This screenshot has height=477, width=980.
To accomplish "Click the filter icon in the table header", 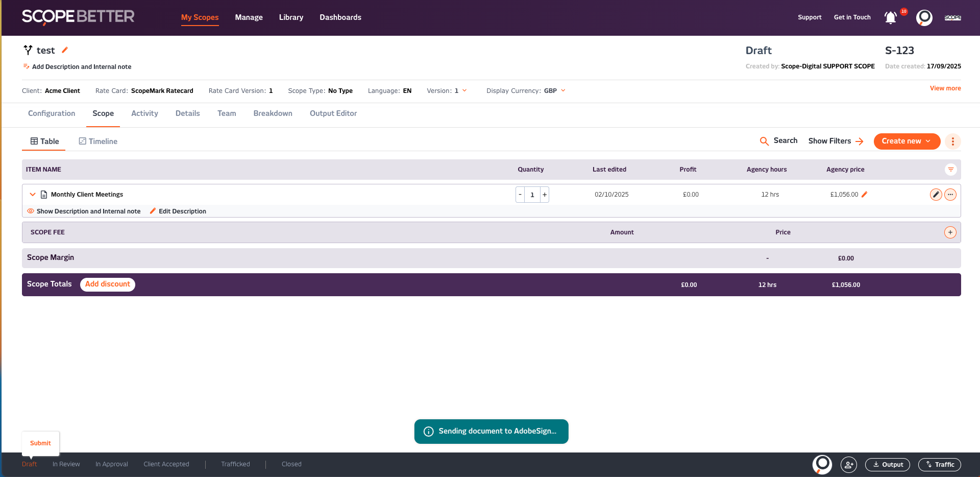I will (x=951, y=169).
